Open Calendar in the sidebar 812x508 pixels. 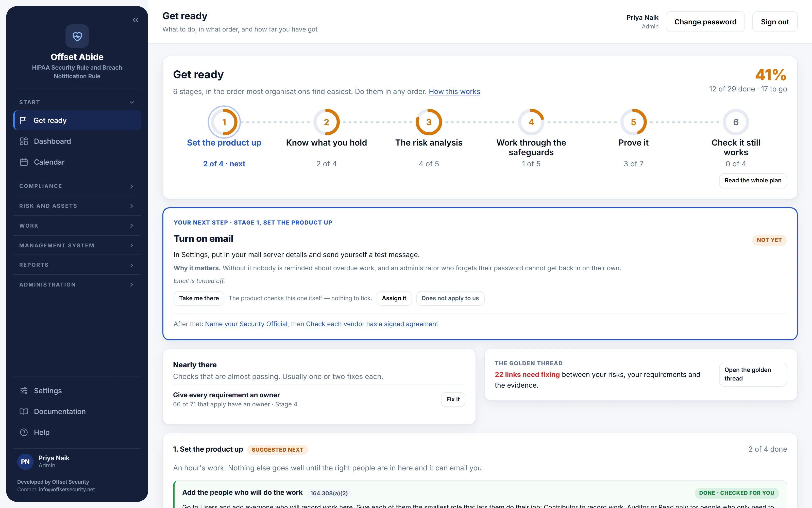pos(77,162)
